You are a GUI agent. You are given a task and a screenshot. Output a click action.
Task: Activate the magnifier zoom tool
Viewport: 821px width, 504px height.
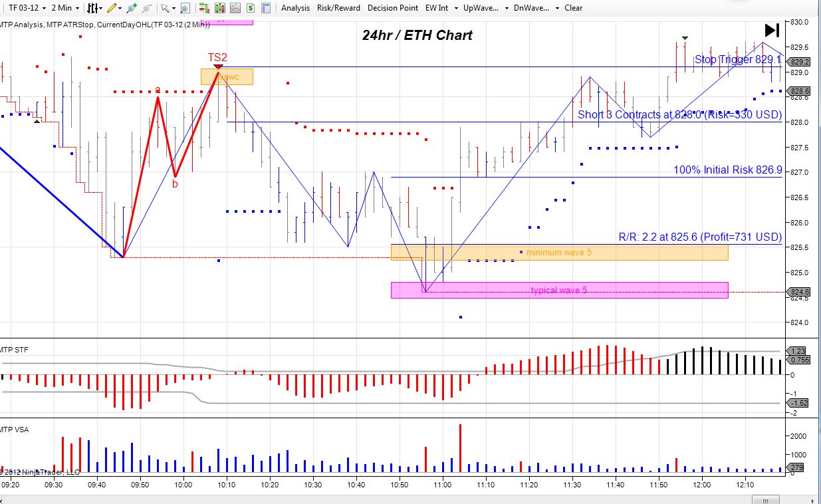point(185,8)
